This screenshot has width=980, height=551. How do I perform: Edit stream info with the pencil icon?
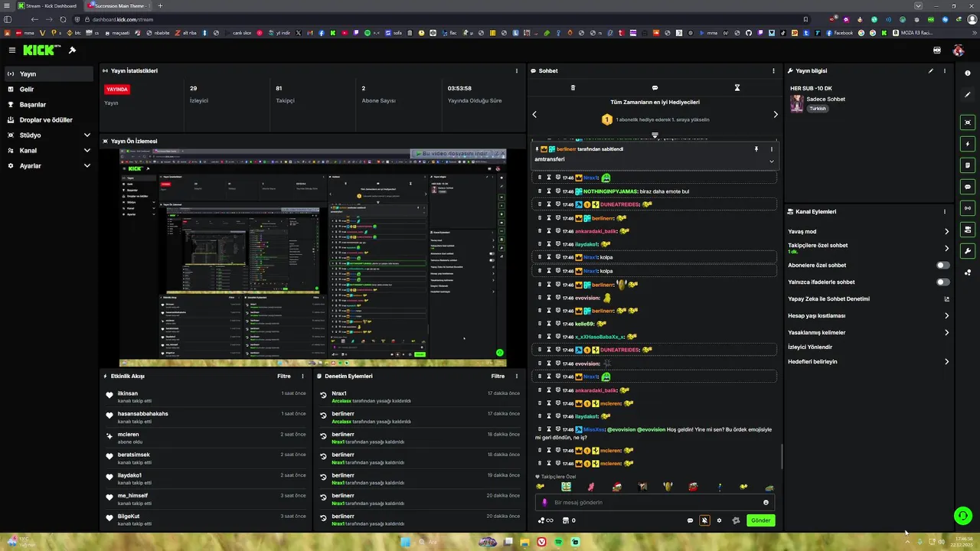(931, 71)
